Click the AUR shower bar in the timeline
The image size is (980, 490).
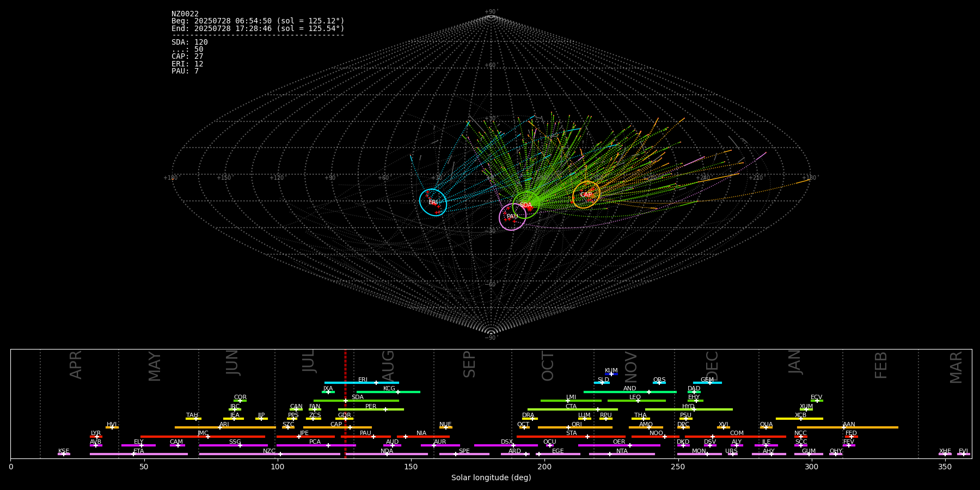[440, 445]
